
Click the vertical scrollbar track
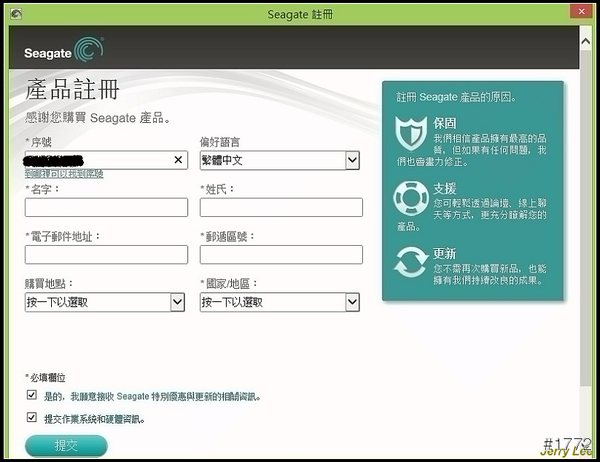point(586,250)
